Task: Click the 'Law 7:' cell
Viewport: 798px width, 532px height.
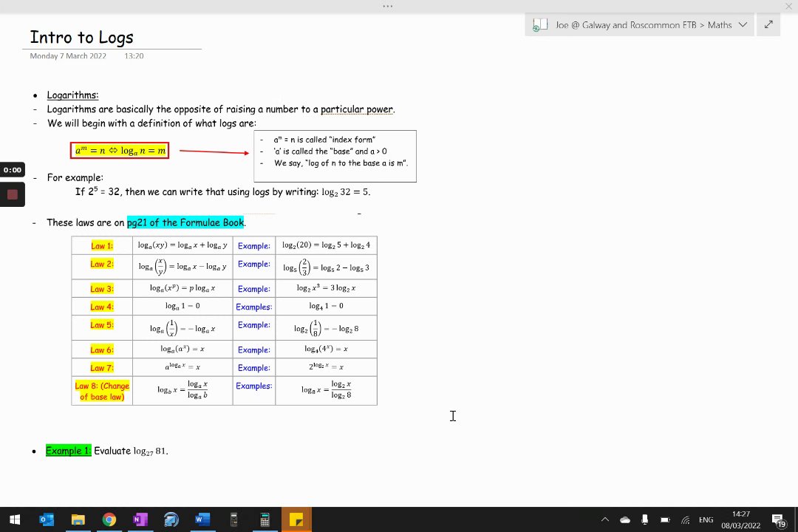Action: pos(102,367)
